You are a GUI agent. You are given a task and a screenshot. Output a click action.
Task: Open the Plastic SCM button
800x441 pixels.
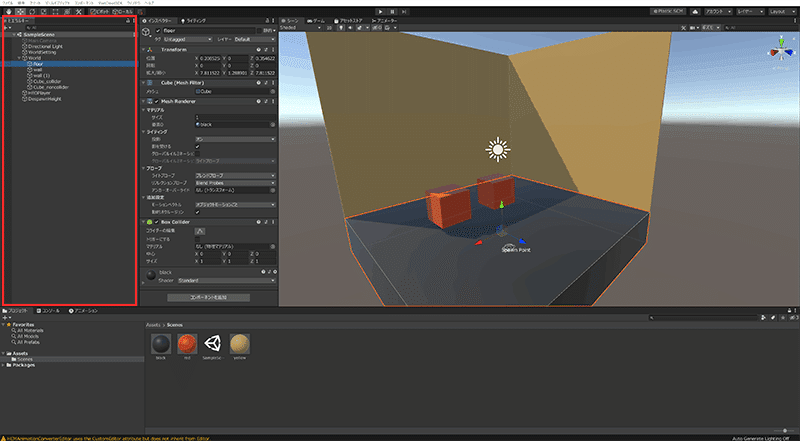point(668,11)
